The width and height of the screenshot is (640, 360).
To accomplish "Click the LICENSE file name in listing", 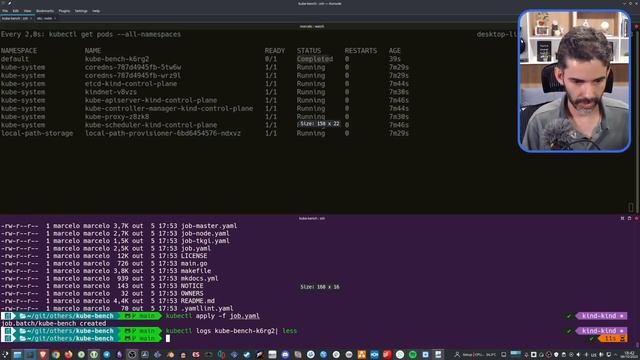I will click(194, 256).
